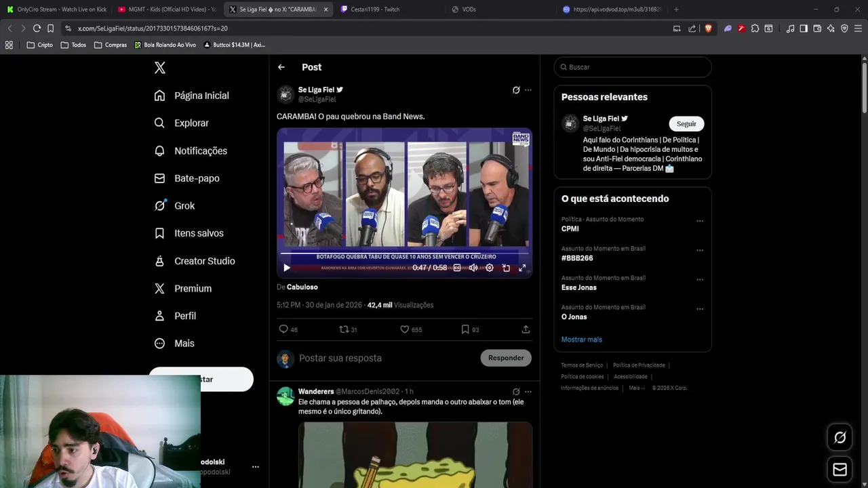The height and width of the screenshot is (488, 868).
Task: Open video settings gear
Action: [x=490, y=268]
